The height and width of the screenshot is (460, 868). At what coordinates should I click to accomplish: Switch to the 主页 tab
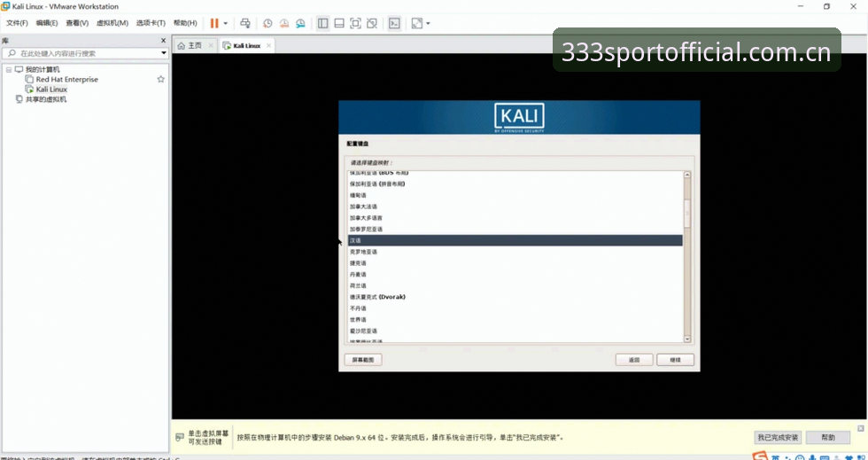(190, 45)
